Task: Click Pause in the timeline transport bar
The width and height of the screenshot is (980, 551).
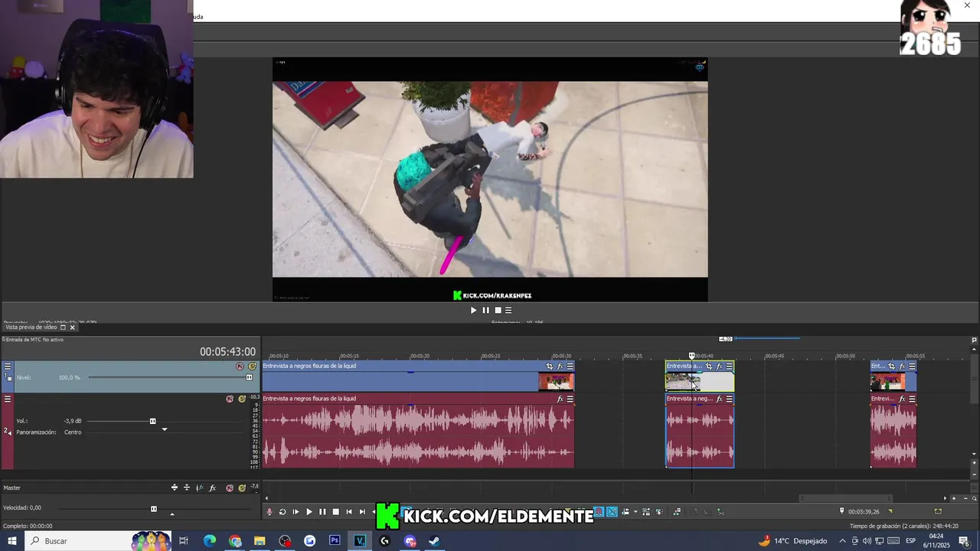Action: point(322,512)
